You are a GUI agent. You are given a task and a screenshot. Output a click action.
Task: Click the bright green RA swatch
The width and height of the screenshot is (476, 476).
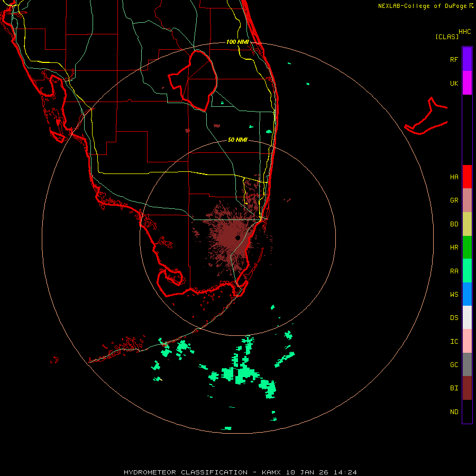coord(467,271)
